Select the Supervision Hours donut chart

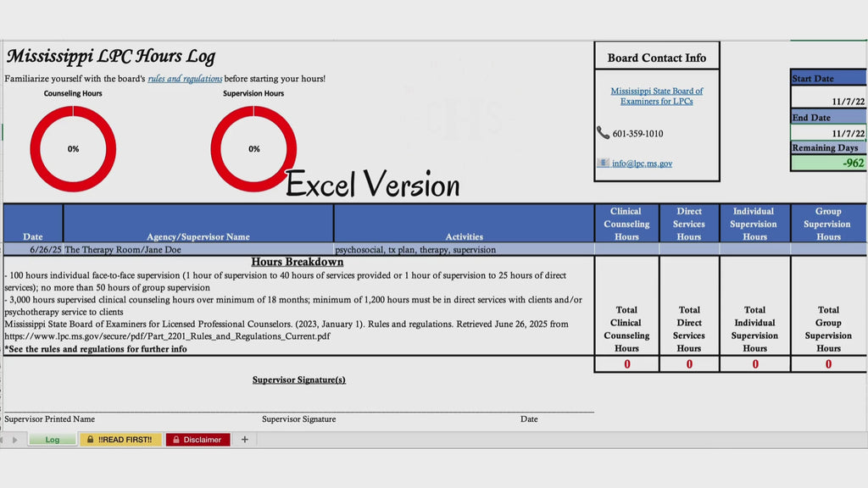pos(253,149)
